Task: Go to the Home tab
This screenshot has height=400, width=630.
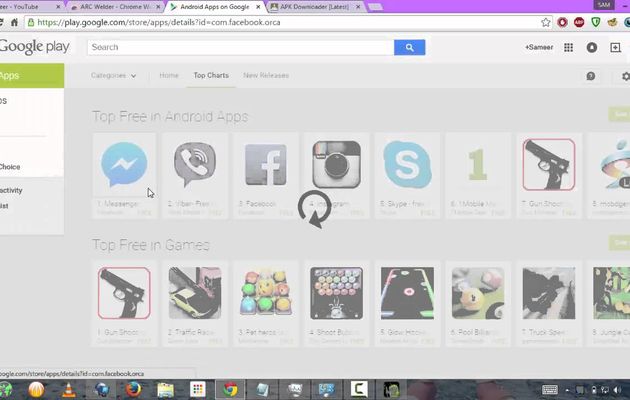Action: pyautogui.click(x=169, y=76)
